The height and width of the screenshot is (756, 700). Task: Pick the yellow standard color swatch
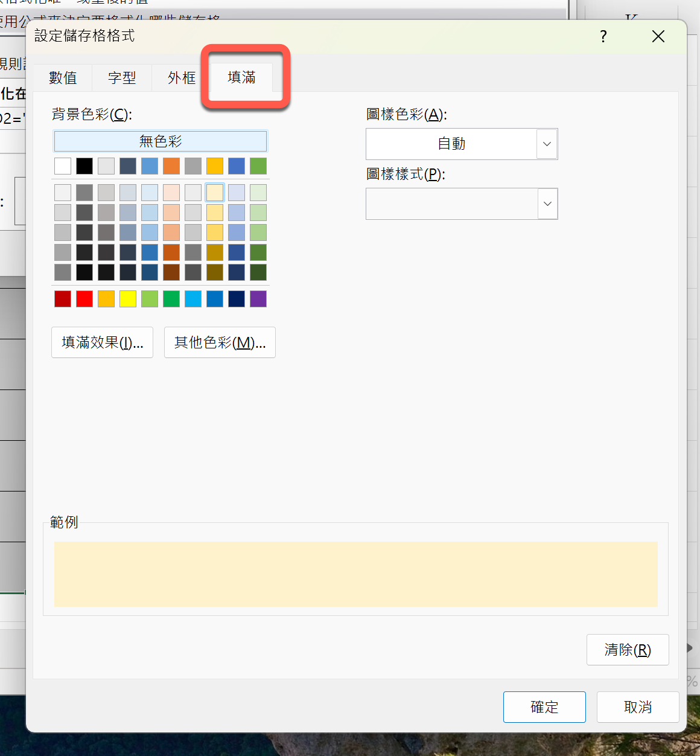(x=128, y=299)
